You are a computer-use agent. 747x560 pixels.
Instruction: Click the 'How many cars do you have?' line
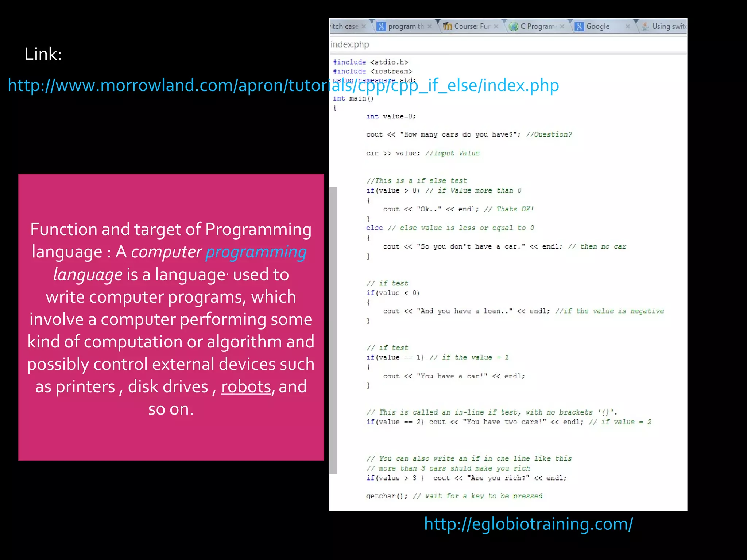tap(469, 135)
